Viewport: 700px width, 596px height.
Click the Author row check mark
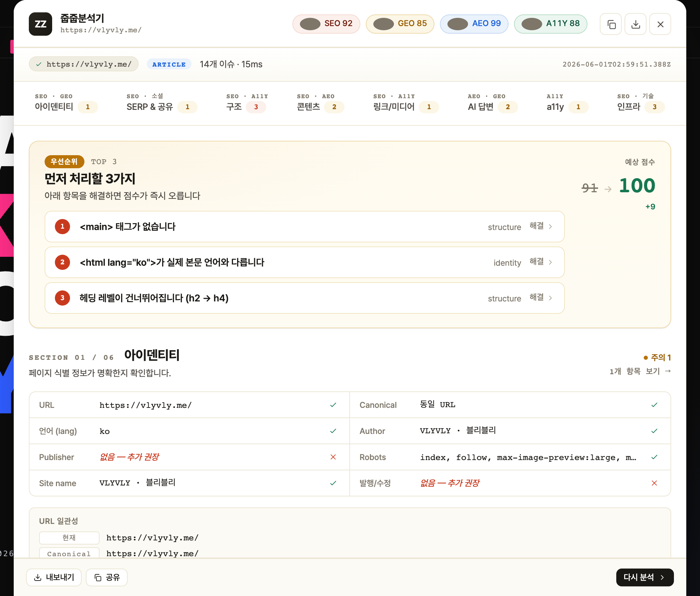point(654,431)
